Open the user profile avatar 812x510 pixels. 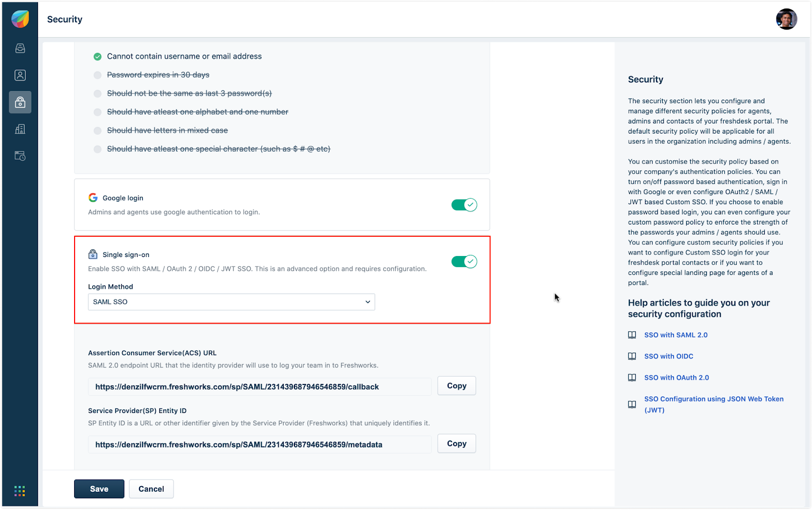point(786,19)
